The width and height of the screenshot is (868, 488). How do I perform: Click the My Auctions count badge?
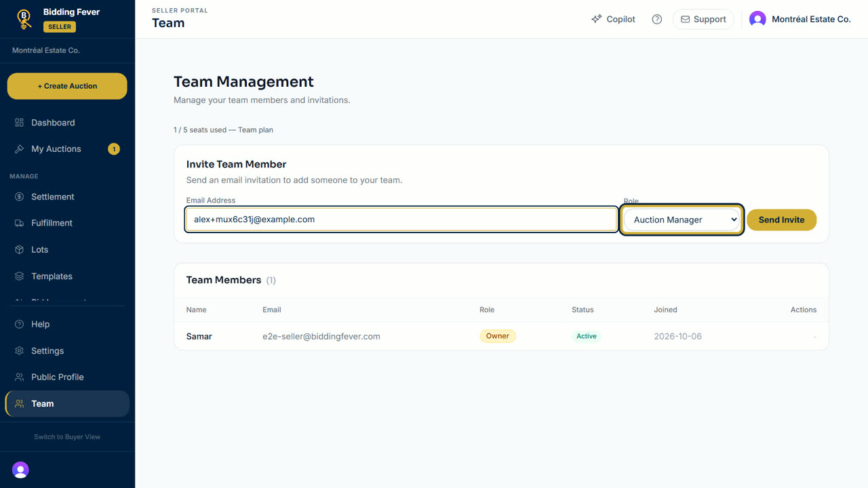[x=114, y=149]
